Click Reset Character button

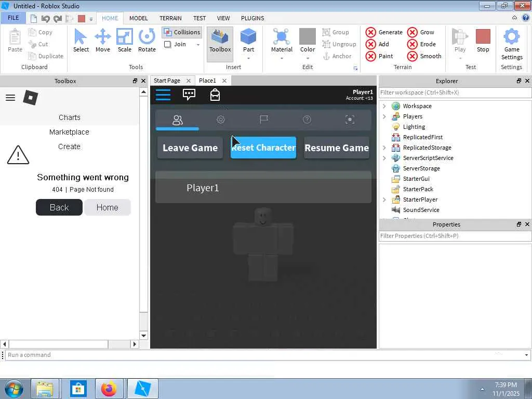coord(263,148)
